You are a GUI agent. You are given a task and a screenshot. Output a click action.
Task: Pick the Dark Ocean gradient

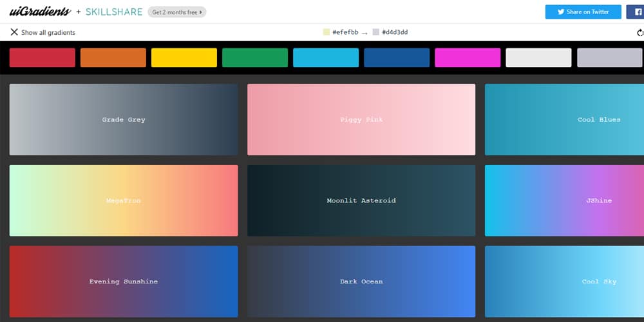[x=361, y=281]
